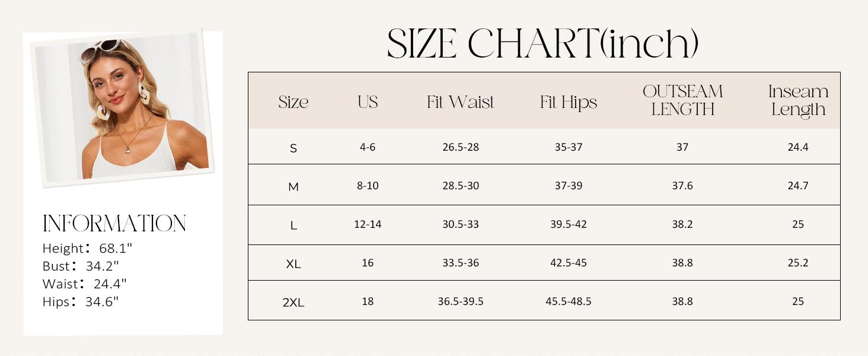The width and height of the screenshot is (868, 356).
Task: Click the M size row label
Action: pos(293,187)
